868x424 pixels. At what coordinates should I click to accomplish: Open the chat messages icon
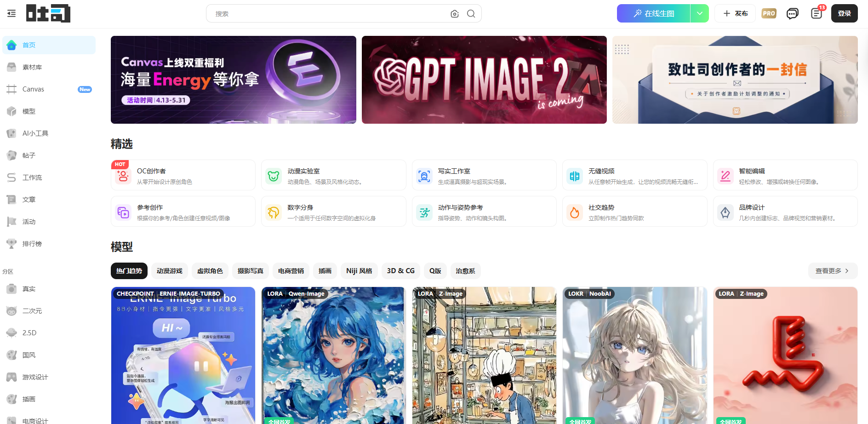tap(792, 13)
